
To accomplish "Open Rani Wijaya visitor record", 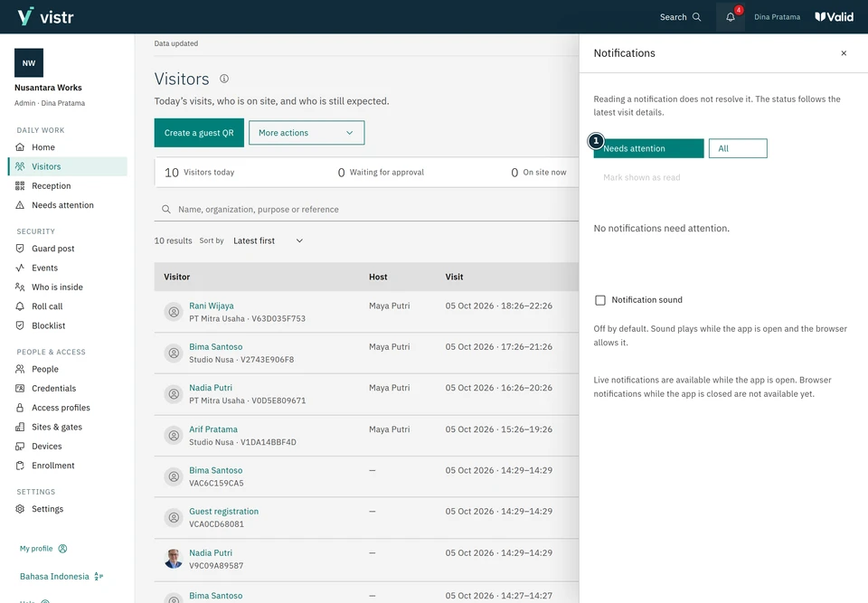I will (x=212, y=306).
